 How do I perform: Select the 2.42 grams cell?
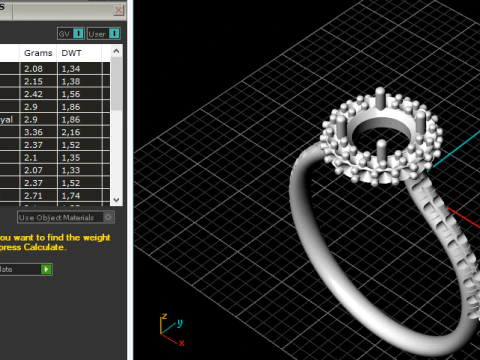click(38, 94)
